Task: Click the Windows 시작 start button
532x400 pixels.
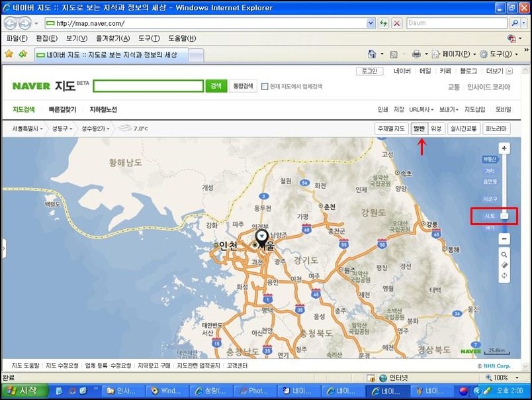Action: 23,391
